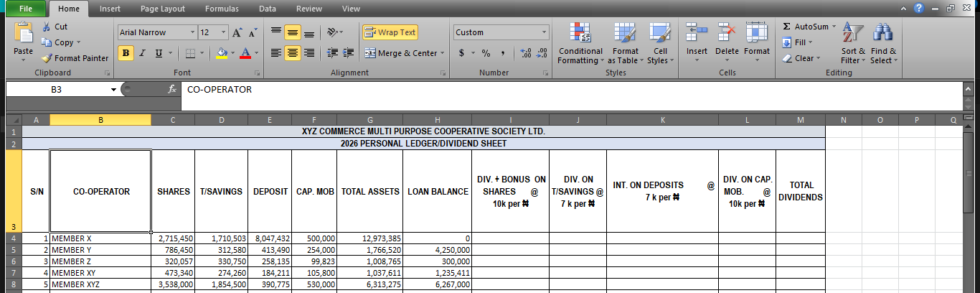The width and height of the screenshot is (980, 293).
Task: Open the font size 12 dropdown
Action: point(224,33)
